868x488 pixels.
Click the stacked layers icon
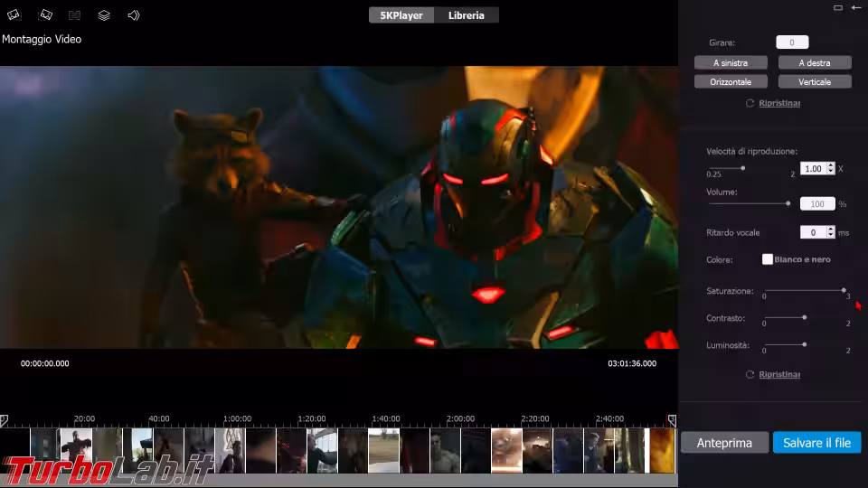pyautogui.click(x=104, y=15)
